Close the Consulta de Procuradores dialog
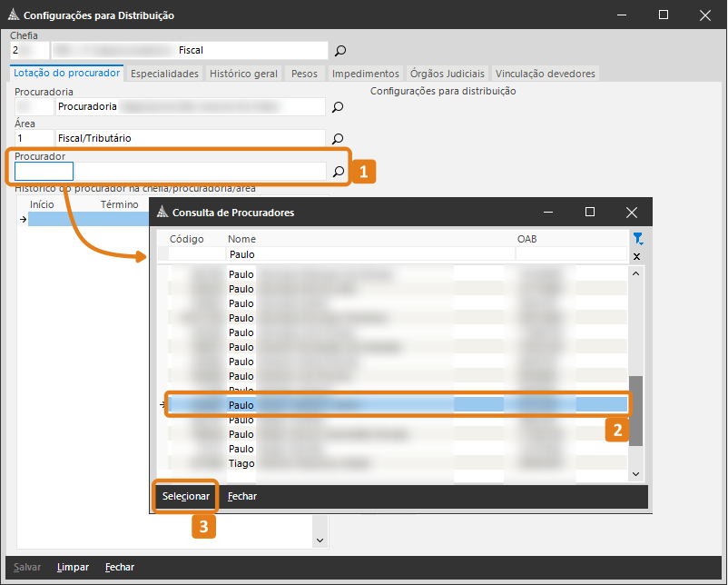Screen dimensions: 728x585 632,212
